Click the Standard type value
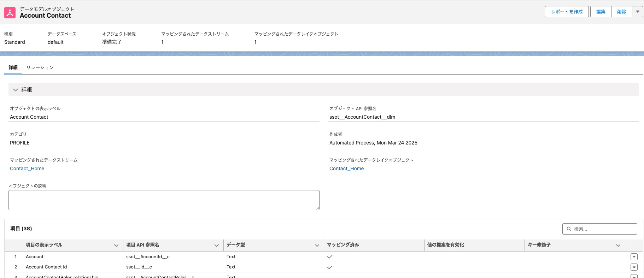644x278 pixels. tap(14, 42)
